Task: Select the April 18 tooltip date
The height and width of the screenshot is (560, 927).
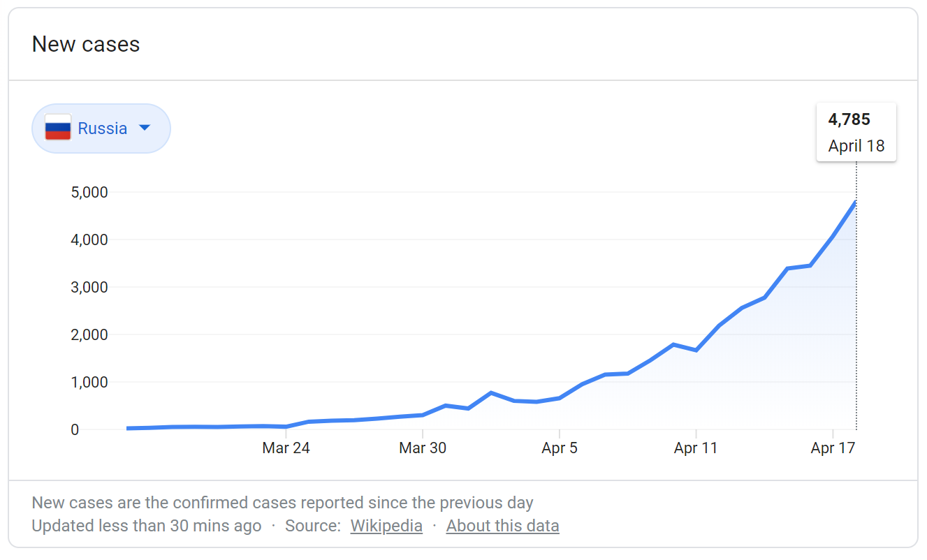Action: coord(856,146)
